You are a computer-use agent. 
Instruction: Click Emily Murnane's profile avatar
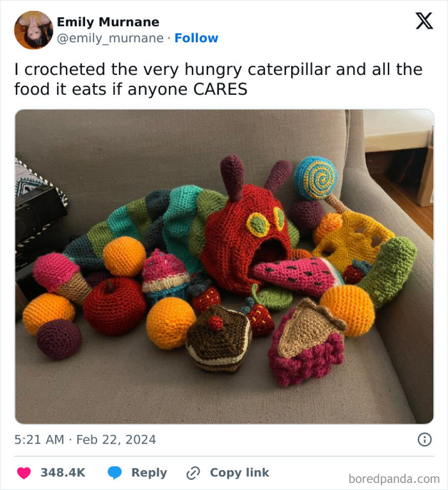[33, 30]
